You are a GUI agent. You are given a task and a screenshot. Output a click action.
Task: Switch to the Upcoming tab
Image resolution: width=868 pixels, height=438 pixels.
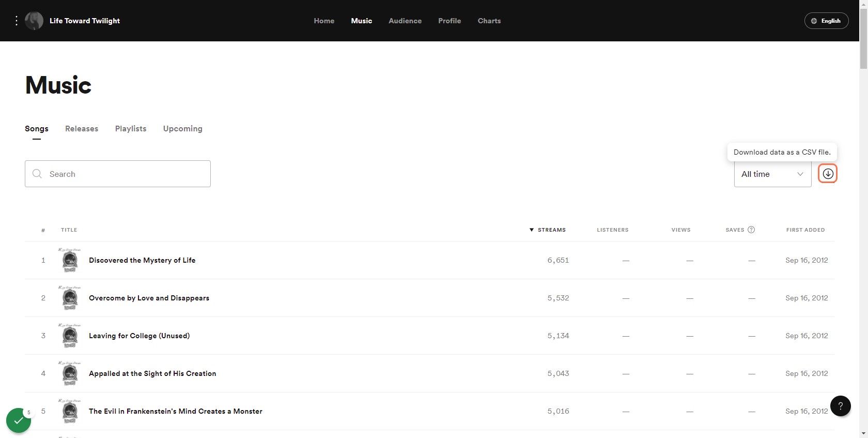click(x=183, y=129)
